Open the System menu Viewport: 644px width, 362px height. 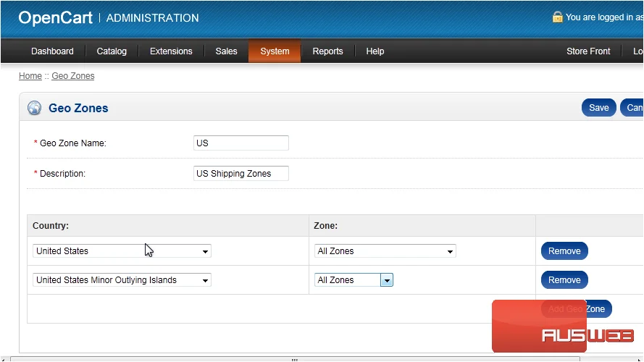[275, 51]
